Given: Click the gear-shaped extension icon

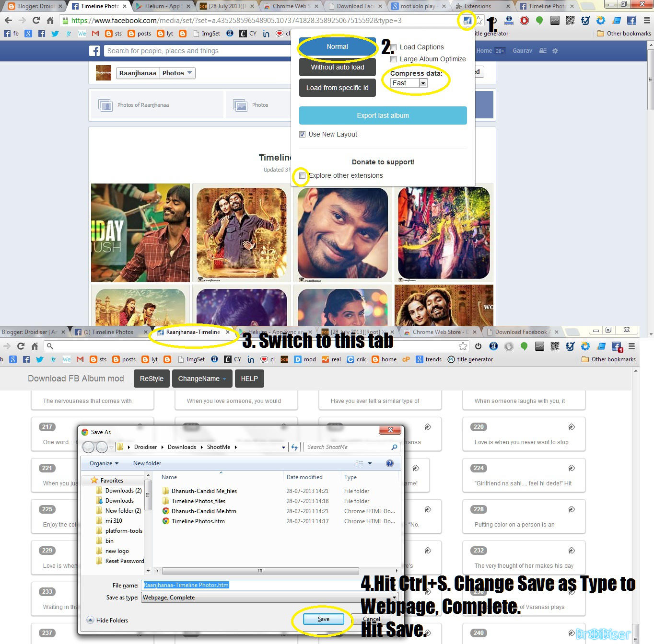Looking at the screenshot, I should (x=600, y=20).
